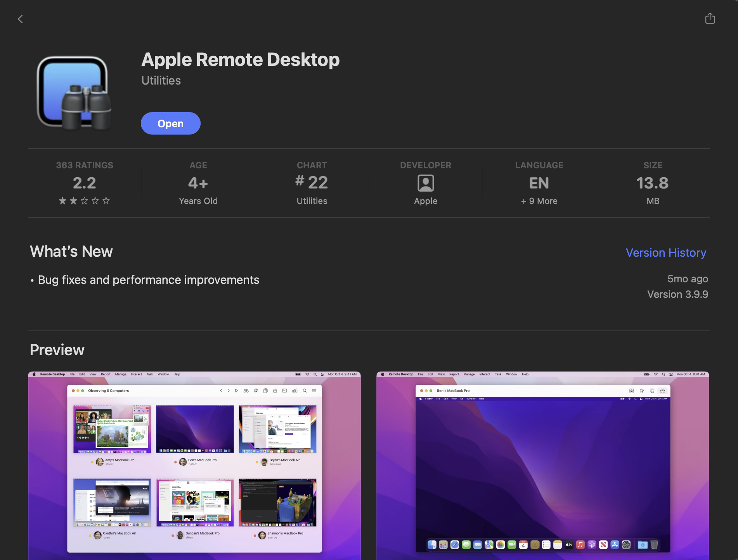Open the Version History link

click(666, 252)
